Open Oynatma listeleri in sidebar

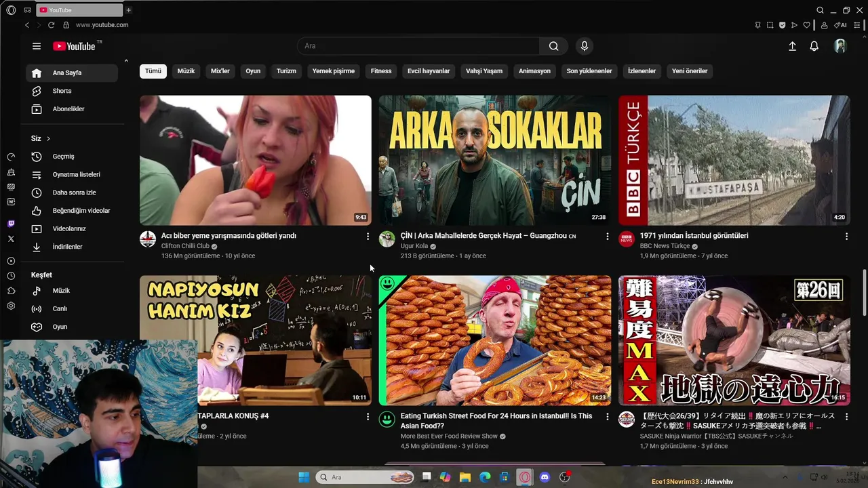[x=72, y=175]
